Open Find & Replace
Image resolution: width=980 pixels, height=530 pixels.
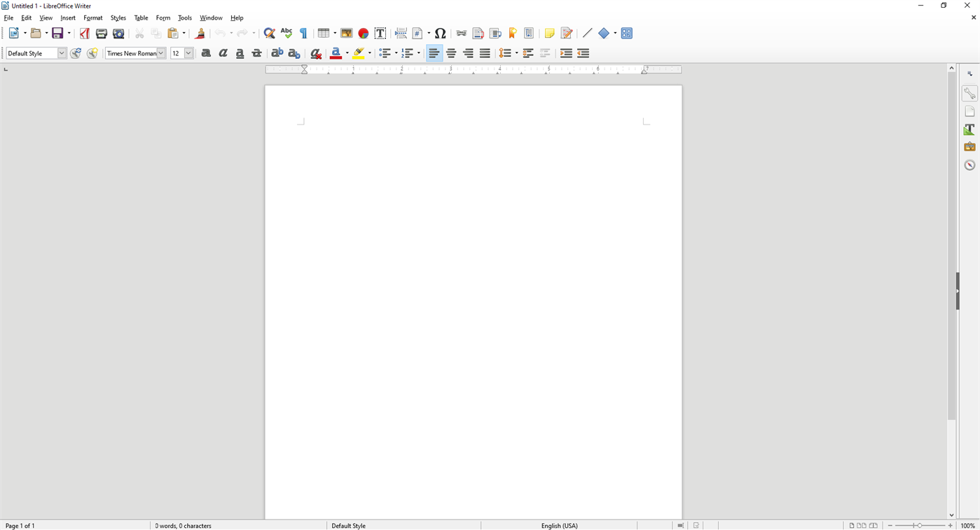click(x=269, y=33)
